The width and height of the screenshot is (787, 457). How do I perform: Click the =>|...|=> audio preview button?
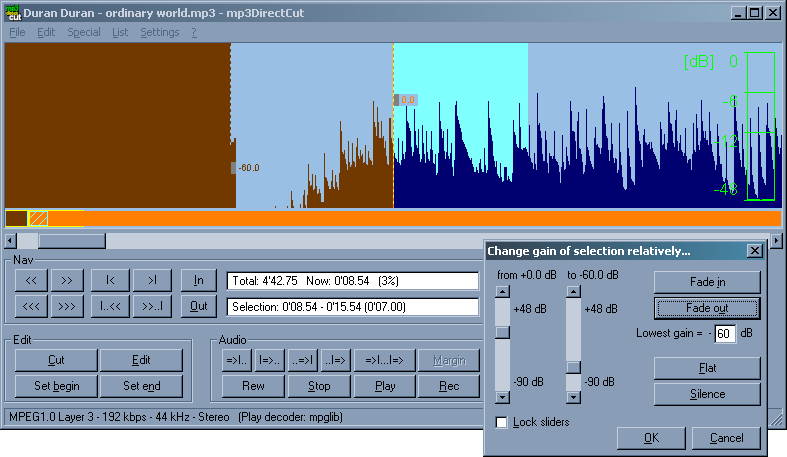click(384, 360)
